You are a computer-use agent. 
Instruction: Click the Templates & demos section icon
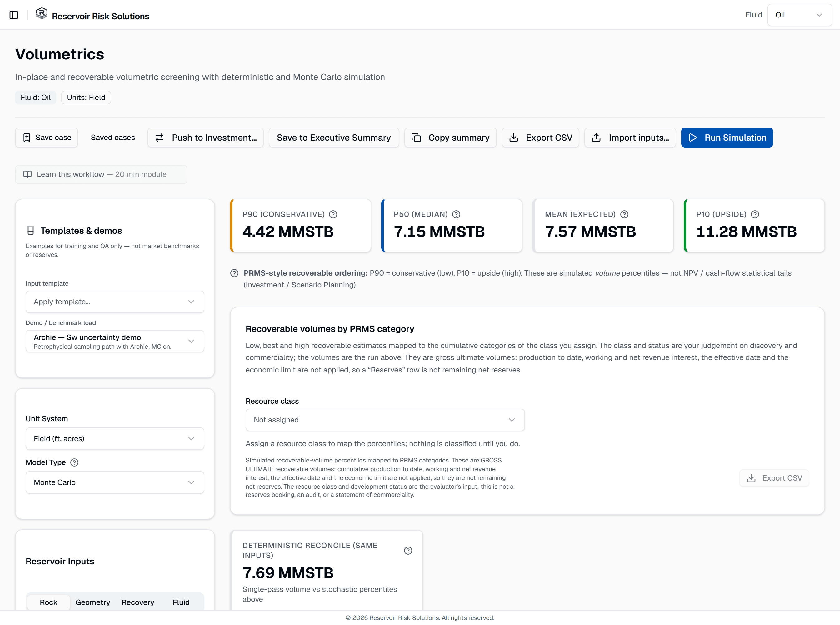(x=31, y=231)
